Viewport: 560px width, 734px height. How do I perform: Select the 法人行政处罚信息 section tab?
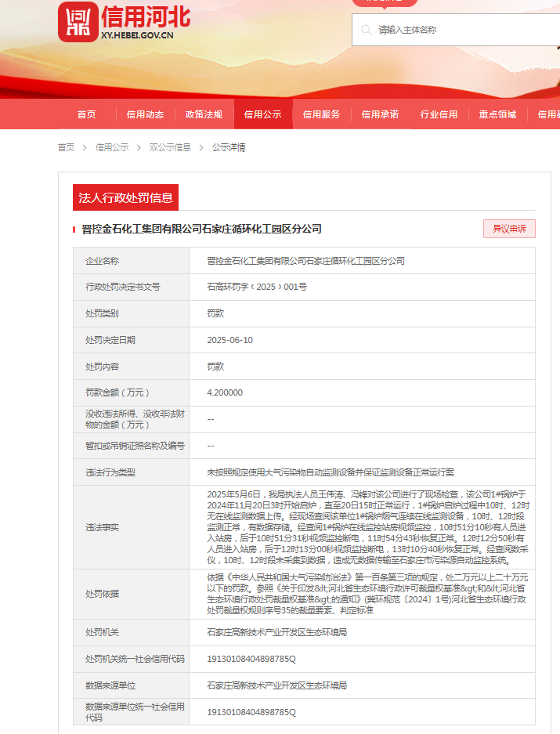click(125, 197)
